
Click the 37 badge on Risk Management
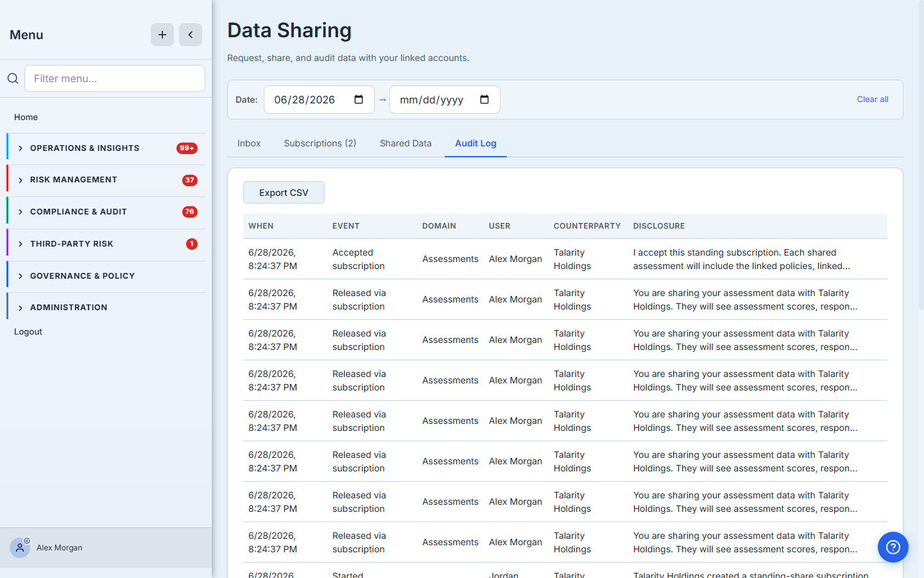tap(190, 180)
